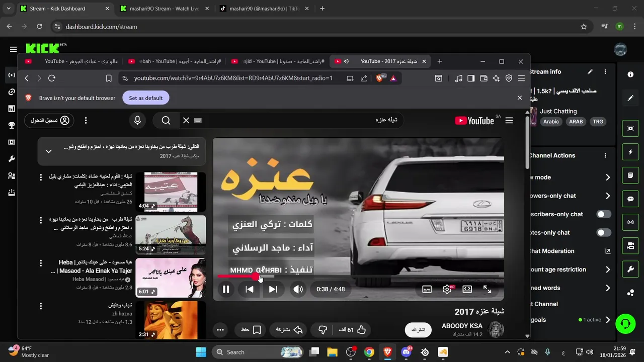Open more actions three-dot below video

tap(220, 330)
